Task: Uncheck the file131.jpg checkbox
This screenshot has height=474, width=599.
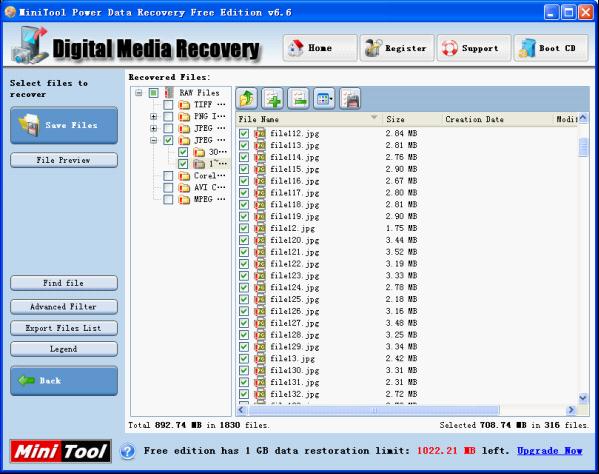Action: [244, 382]
